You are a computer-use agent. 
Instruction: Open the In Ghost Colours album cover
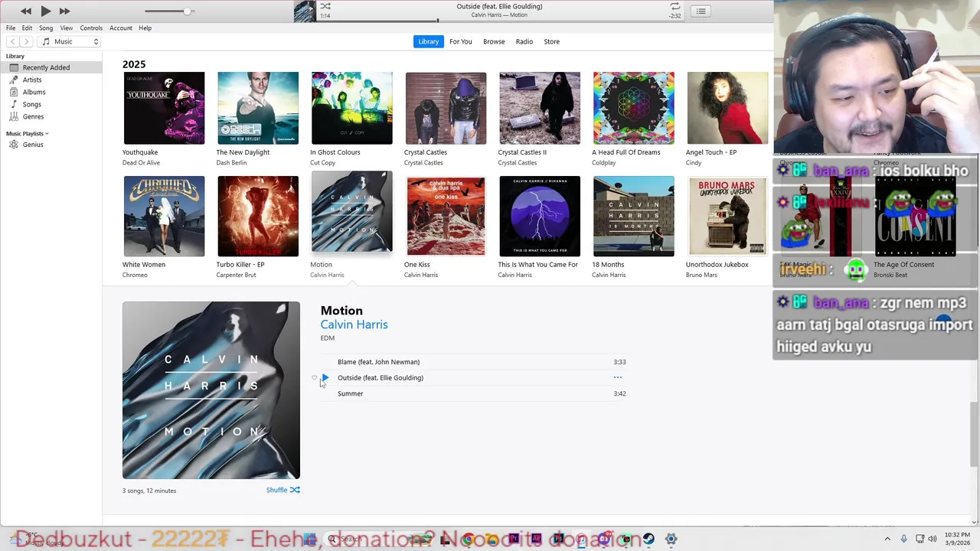[351, 108]
